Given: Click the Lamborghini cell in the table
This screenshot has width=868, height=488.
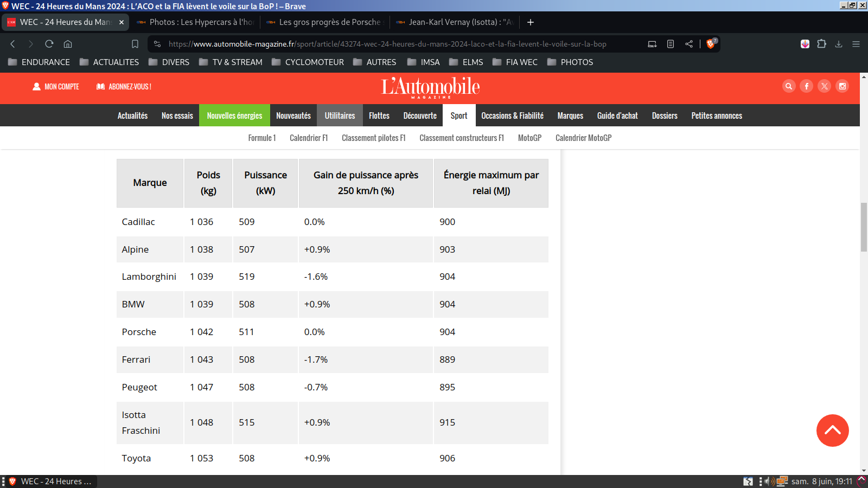Looking at the screenshot, I should pyautogui.click(x=149, y=277).
